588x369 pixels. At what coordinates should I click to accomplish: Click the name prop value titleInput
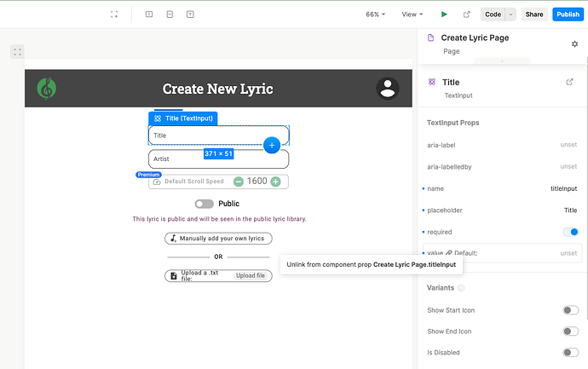point(563,188)
